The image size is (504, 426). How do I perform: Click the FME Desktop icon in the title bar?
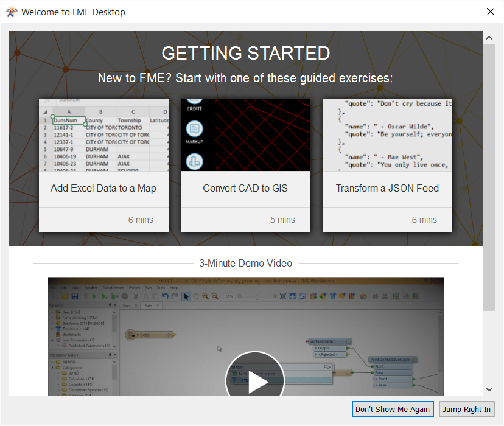[x=12, y=12]
